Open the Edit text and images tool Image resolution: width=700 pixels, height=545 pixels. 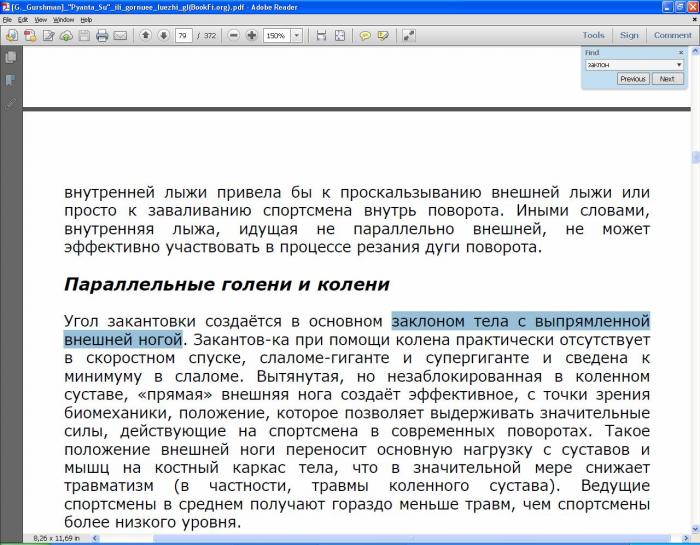tap(48, 35)
